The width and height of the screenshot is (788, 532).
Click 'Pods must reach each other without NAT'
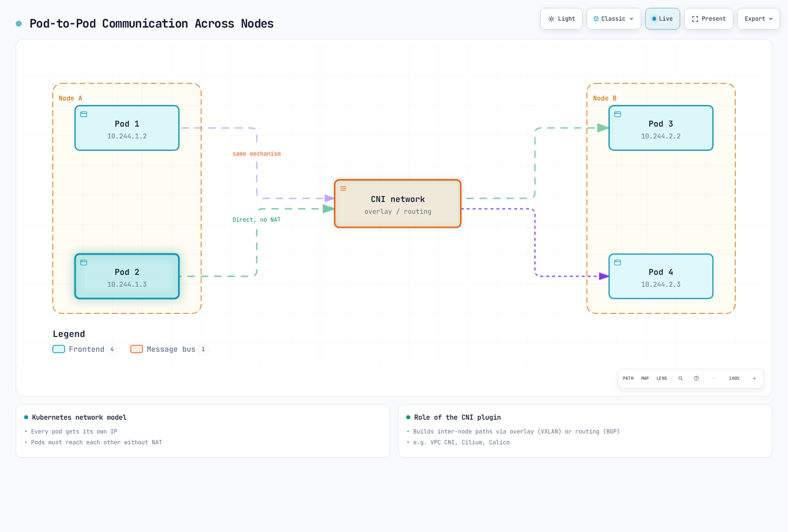(x=97, y=442)
